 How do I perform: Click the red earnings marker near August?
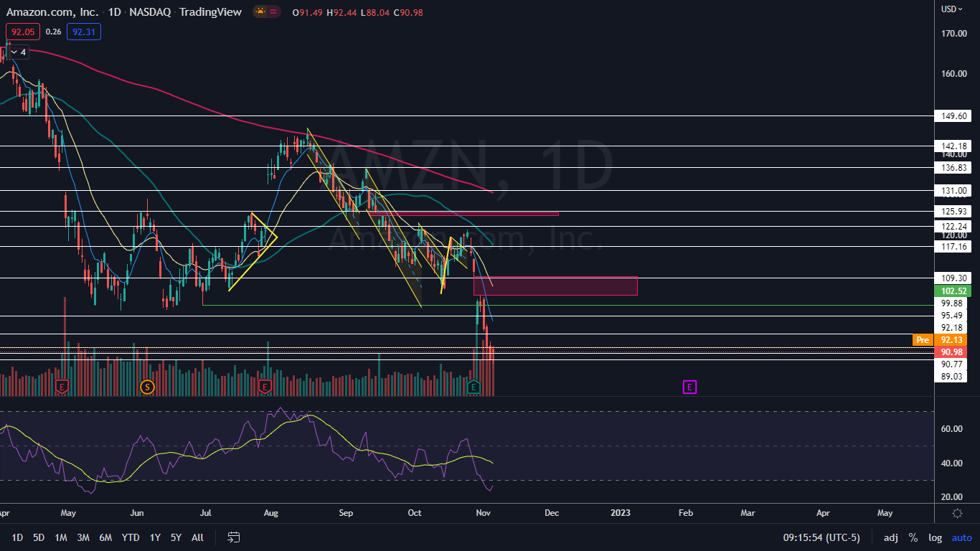pos(265,387)
